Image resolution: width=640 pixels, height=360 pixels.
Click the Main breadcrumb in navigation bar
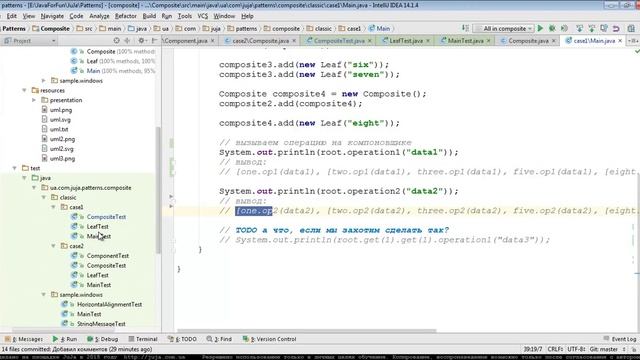tap(380, 29)
